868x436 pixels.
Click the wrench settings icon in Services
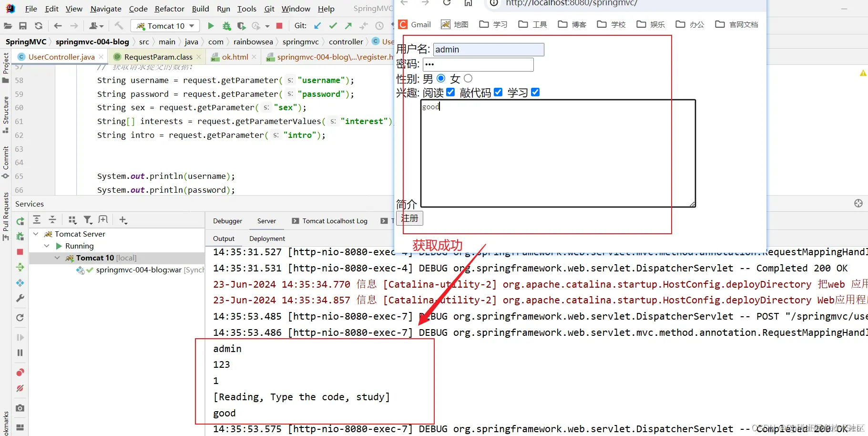pyautogui.click(x=20, y=298)
